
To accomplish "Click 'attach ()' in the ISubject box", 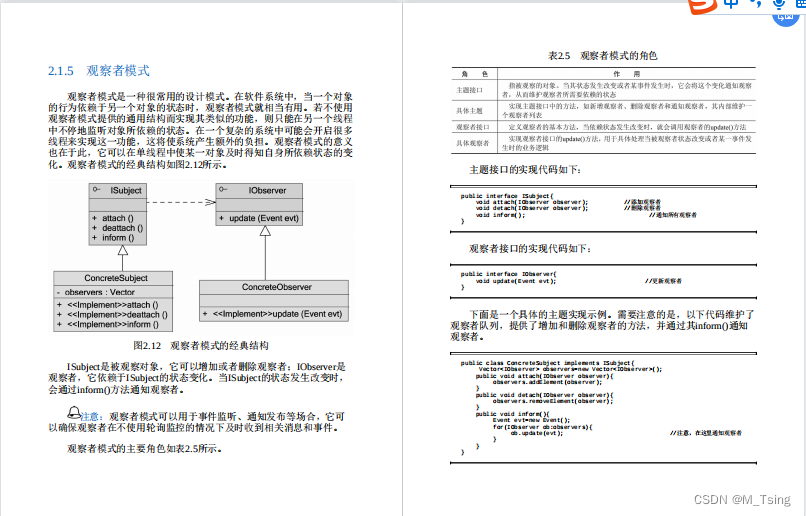I will tap(118, 218).
